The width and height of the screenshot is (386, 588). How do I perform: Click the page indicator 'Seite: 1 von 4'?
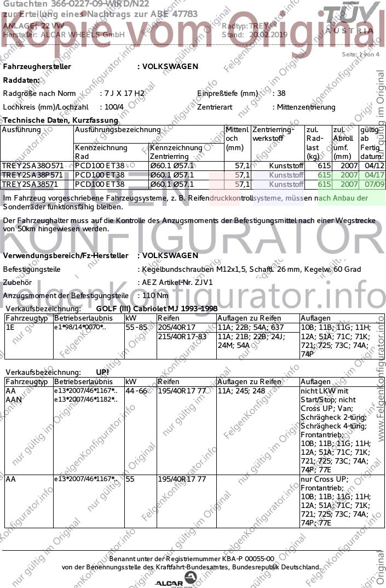pyautogui.click(x=360, y=54)
